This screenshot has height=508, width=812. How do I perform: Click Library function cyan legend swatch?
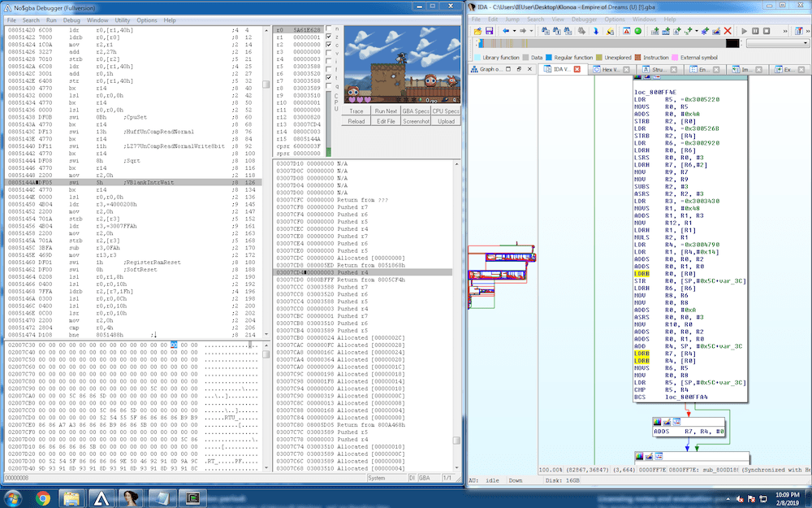tap(477, 58)
